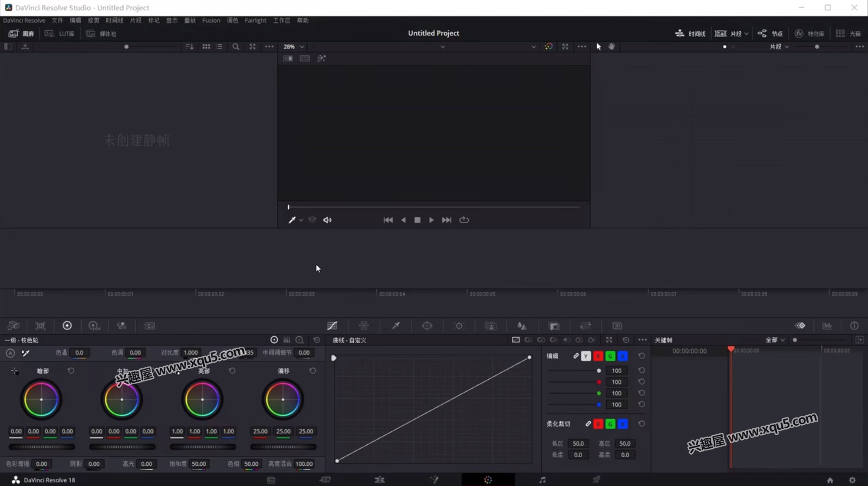Toggle the viewer loop playback button

pyautogui.click(x=464, y=220)
